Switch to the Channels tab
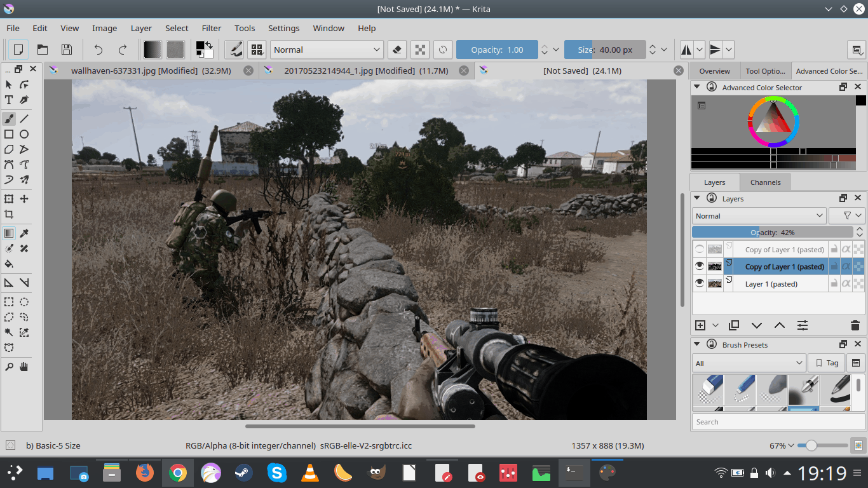 [765, 182]
